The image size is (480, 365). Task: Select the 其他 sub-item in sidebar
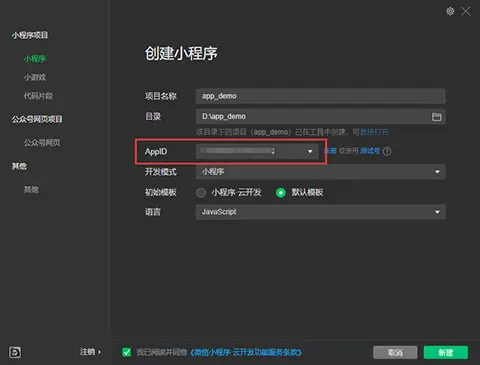(x=31, y=190)
